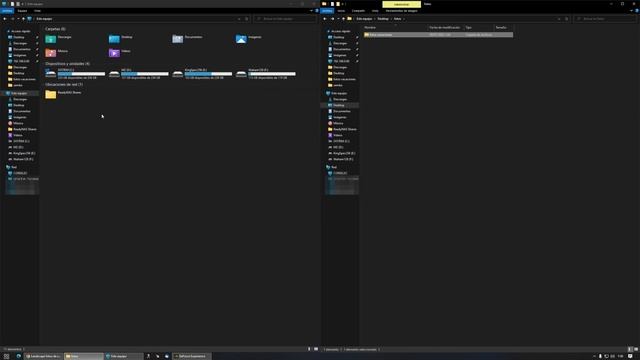
Task: Go up one level in left window
Action: [23, 19]
